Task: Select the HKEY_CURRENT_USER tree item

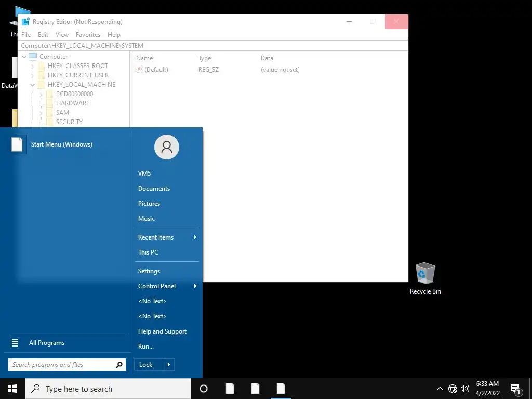Action: coord(78,75)
